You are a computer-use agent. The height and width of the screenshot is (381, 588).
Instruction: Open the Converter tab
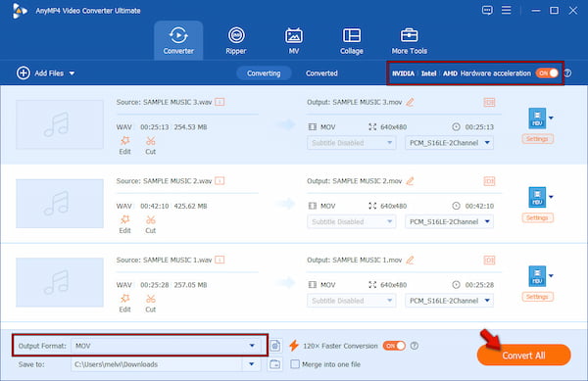pos(178,40)
